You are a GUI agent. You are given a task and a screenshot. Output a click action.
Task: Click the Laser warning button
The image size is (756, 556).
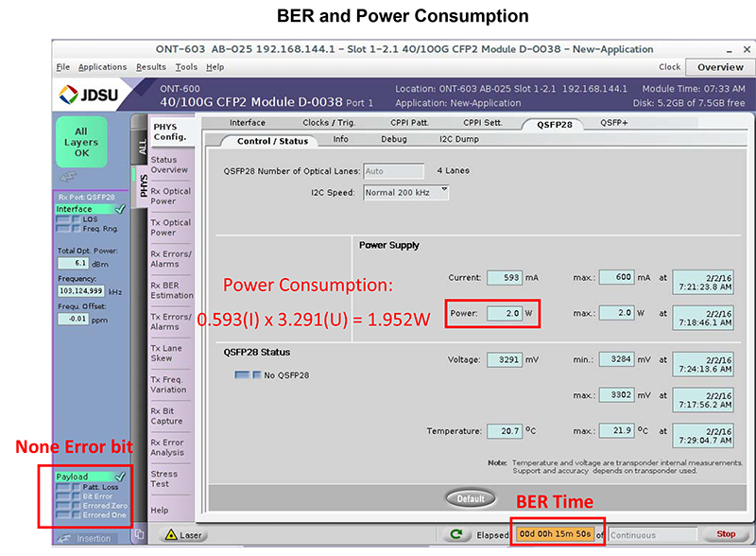point(182,535)
